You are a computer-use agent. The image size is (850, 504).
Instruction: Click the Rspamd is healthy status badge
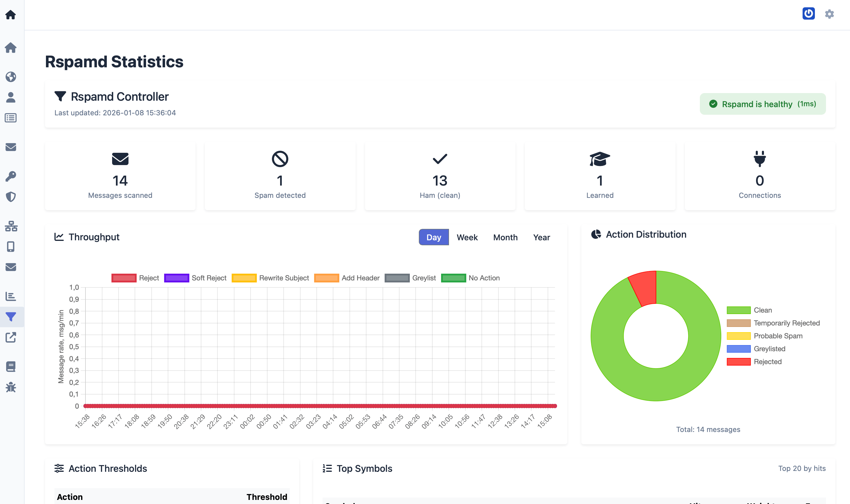coord(762,104)
